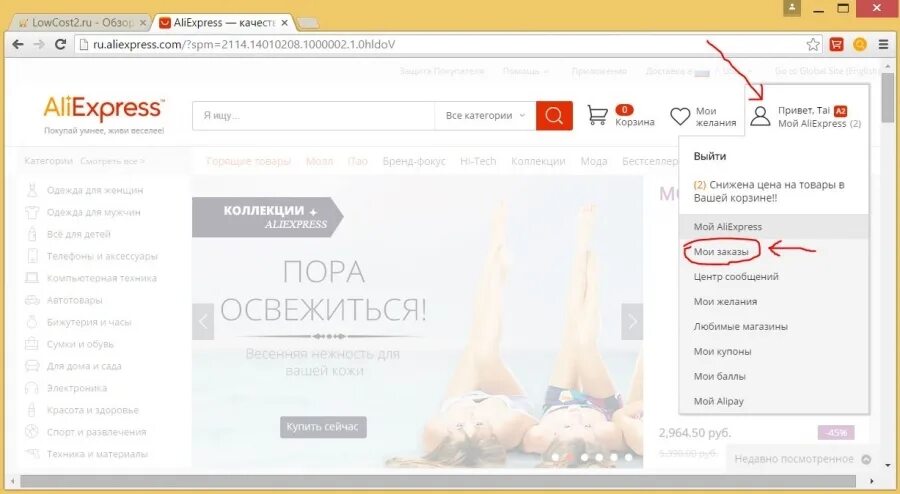The width and height of the screenshot is (900, 494).
Task: Click the A2 badge next to Привет, Tai
Action: point(840,111)
